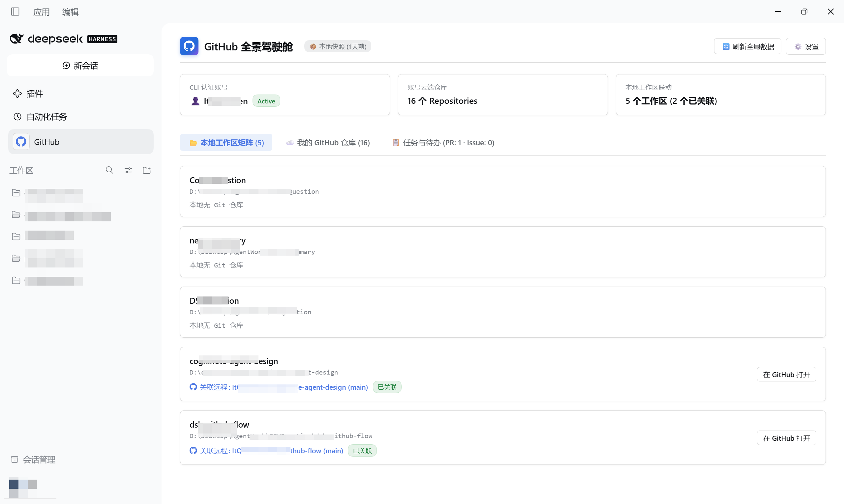Open 会话管理 session management
Image resolution: width=844 pixels, height=504 pixels.
click(33, 460)
